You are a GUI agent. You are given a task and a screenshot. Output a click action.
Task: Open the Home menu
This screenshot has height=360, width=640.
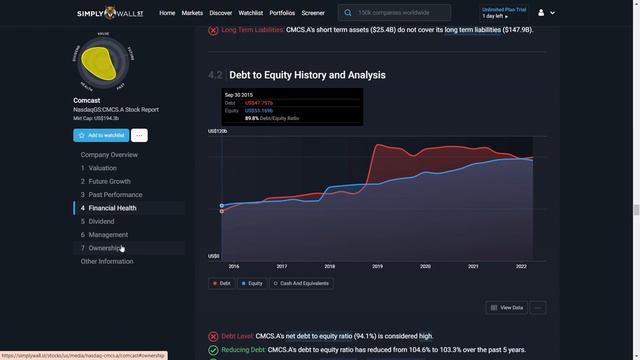[x=167, y=13]
